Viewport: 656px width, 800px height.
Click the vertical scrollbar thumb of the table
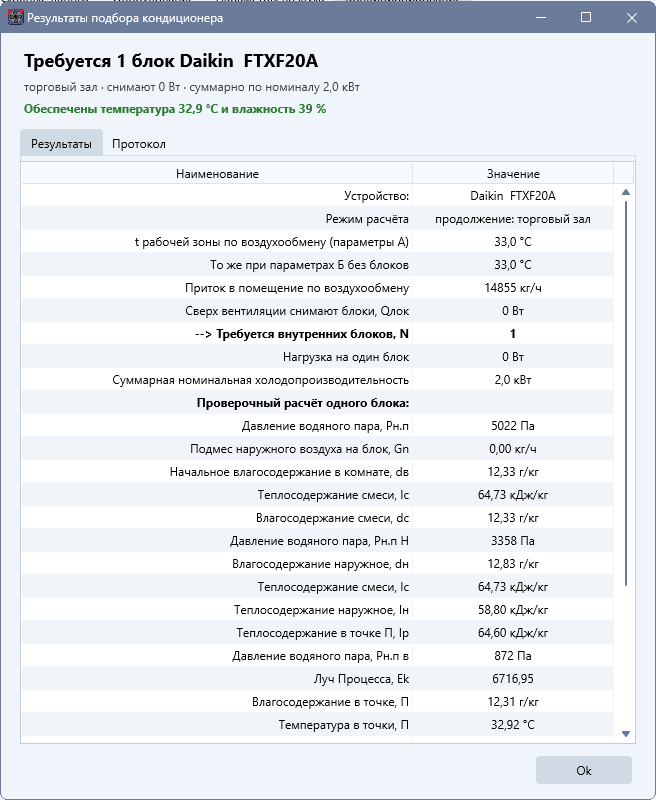click(626, 393)
